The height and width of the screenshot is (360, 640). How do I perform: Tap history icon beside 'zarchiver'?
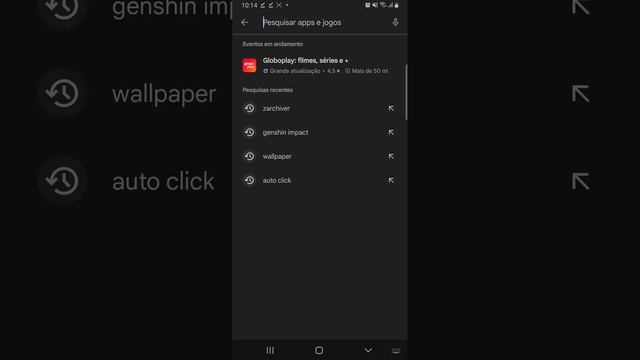pos(249,108)
